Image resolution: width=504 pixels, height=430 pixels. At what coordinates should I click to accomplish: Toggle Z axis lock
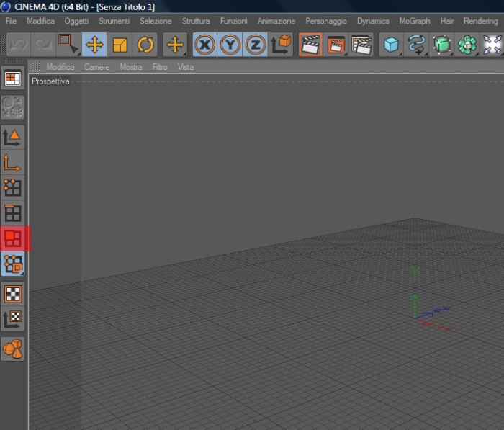coord(255,45)
